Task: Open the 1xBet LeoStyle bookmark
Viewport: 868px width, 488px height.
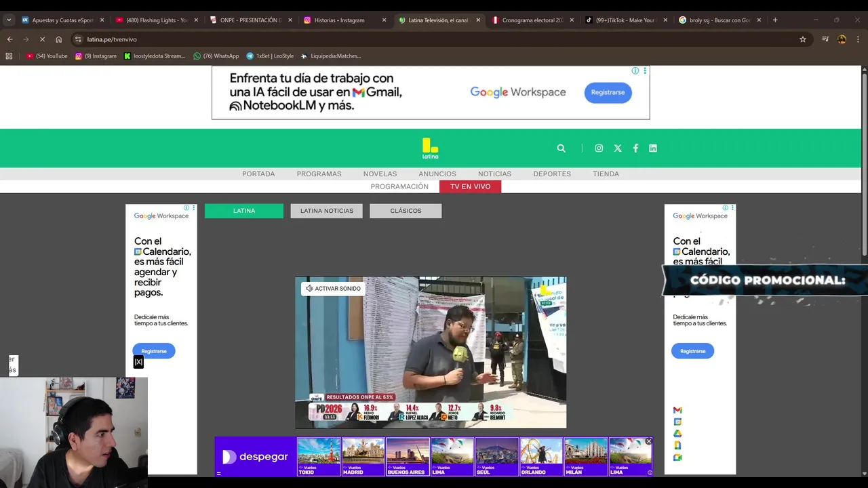Action: pyautogui.click(x=270, y=56)
